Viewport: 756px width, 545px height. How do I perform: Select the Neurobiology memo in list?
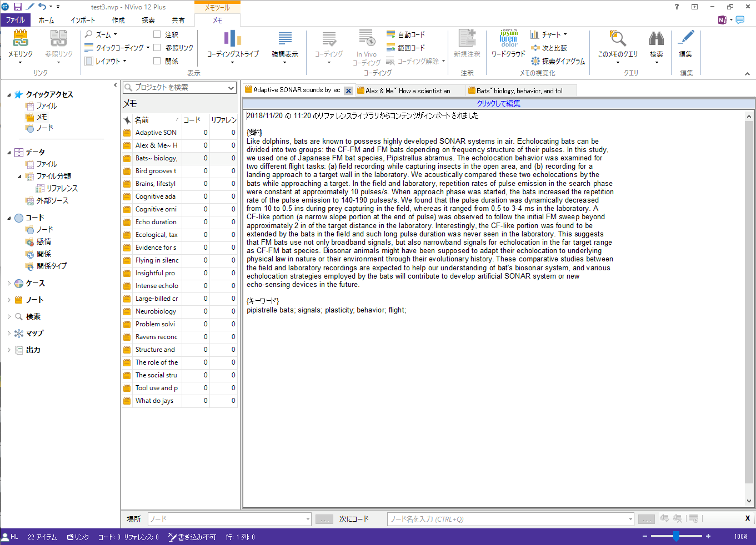click(156, 311)
